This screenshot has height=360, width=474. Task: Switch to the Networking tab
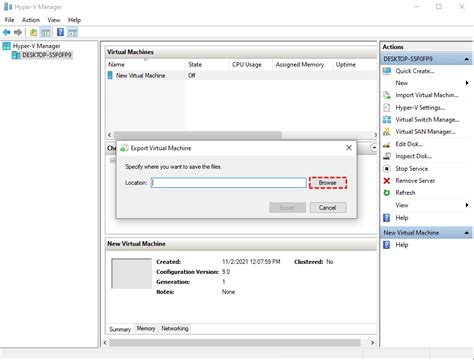(x=175, y=328)
